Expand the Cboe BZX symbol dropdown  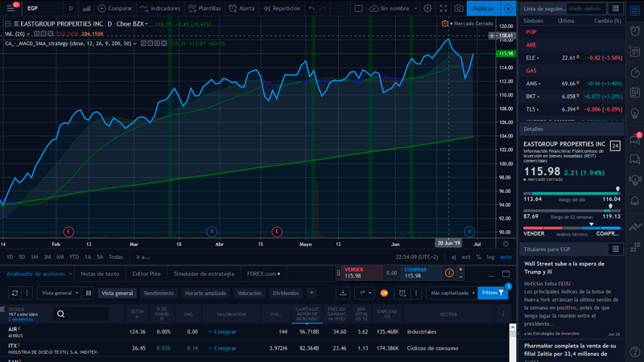pyautogui.click(x=147, y=24)
